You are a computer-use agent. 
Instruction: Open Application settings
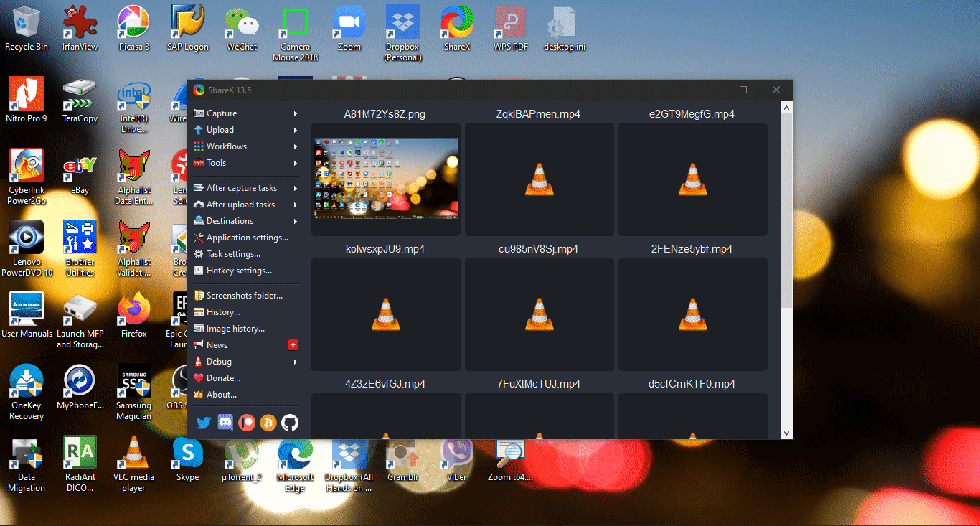pyautogui.click(x=245, y=238)
